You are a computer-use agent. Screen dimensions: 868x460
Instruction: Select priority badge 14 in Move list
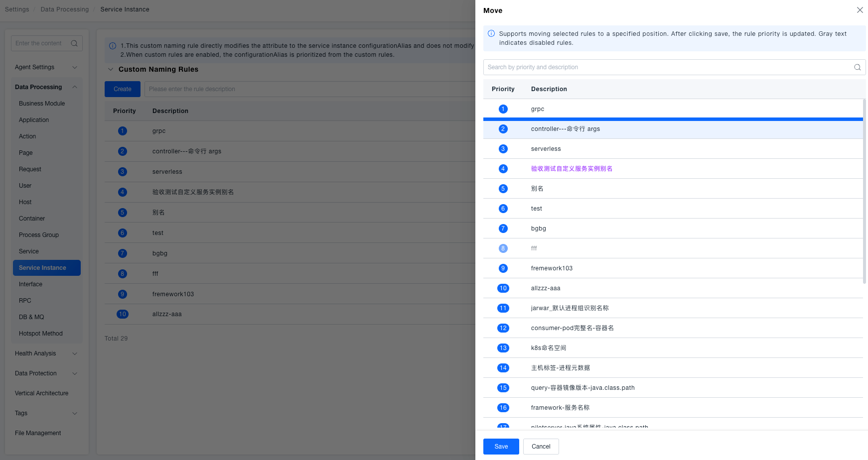pyautogui.click(x=503, y=368)
